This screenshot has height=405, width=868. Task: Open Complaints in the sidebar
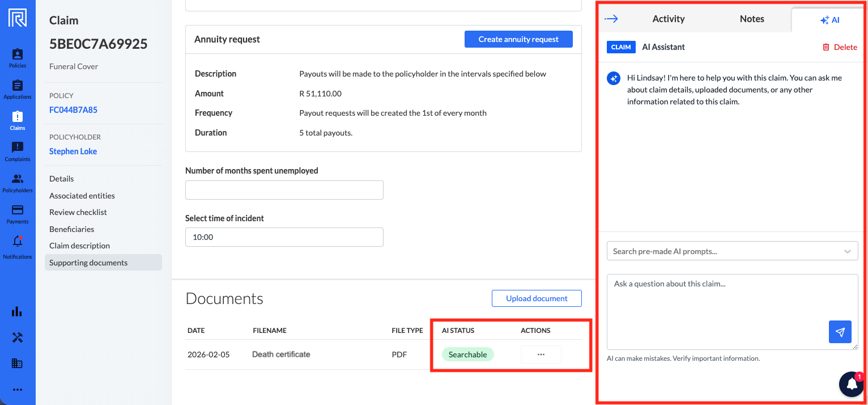tap(18, 152)
